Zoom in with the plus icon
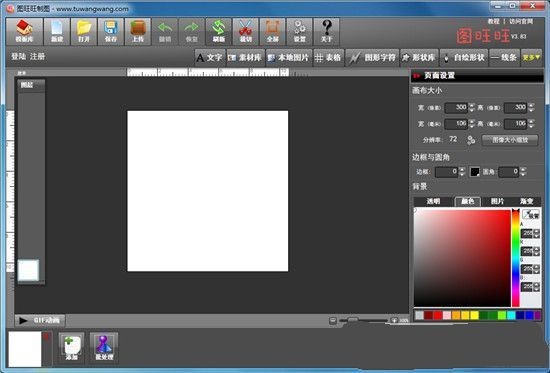This screenshot has width=550, height=373. pos(394,320)
